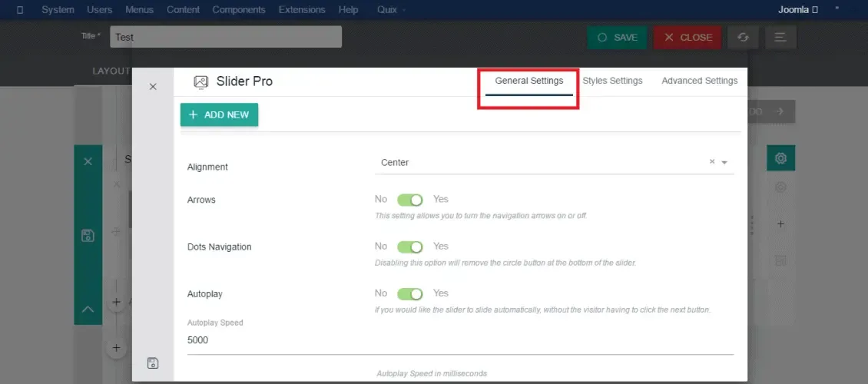This screenshot has height=384, width=868.
Task: Disable the Dots Navigation switch
Action: [409, 247]
